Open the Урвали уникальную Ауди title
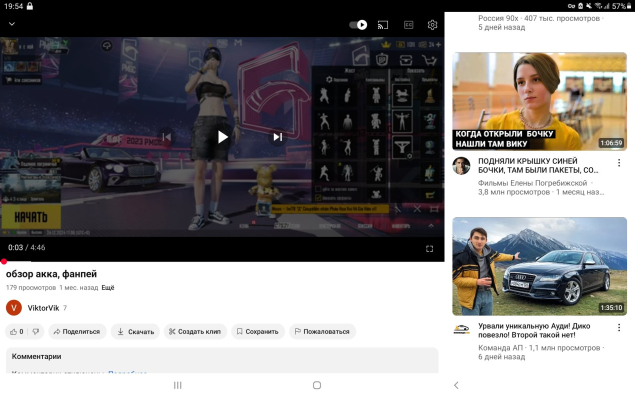The image size is (635, 397). 534,331
